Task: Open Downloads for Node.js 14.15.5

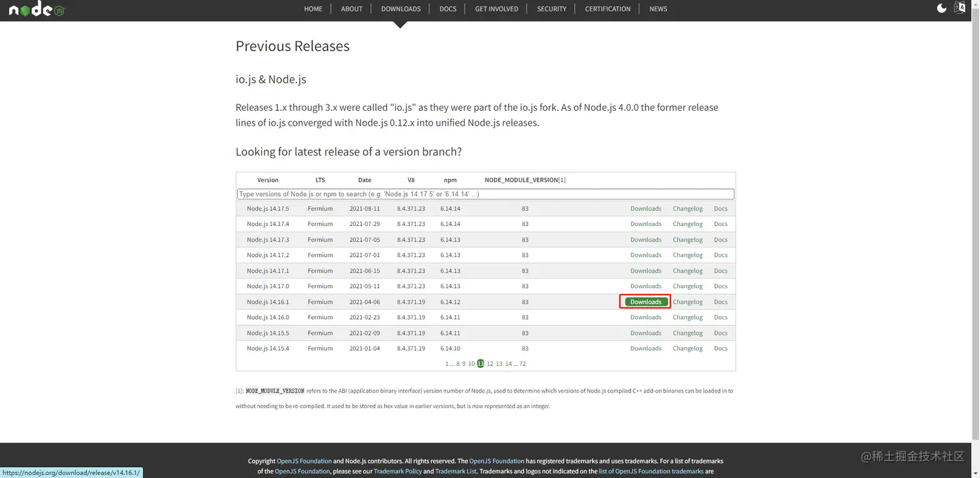Action: 646,333
